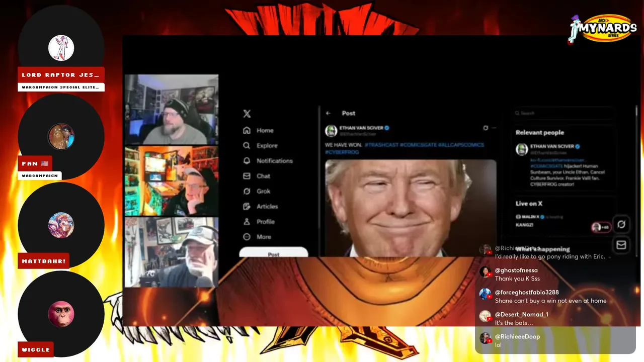Click the @forceghostfabio3288 username
This screenshot has width=644, height=362.
(527, 293)
